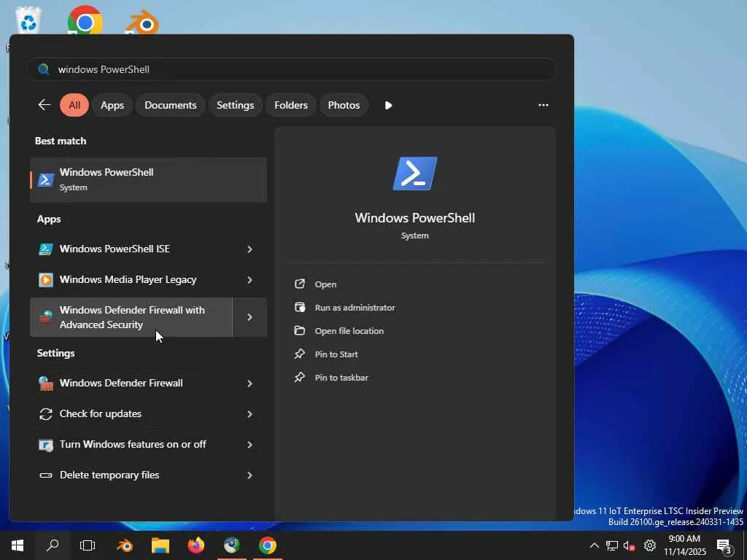
Task: Click the large PowerShell icon in details pane
Action: (x=414, y=174)
